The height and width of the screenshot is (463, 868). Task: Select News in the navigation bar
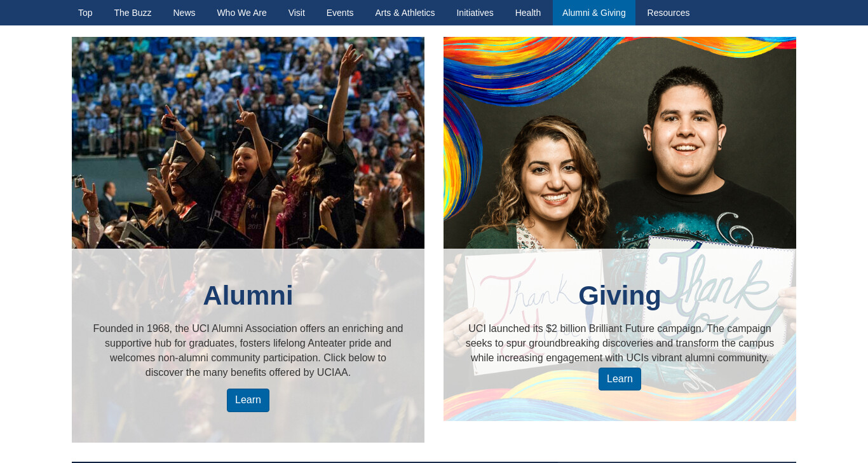(x=184, y=13)
